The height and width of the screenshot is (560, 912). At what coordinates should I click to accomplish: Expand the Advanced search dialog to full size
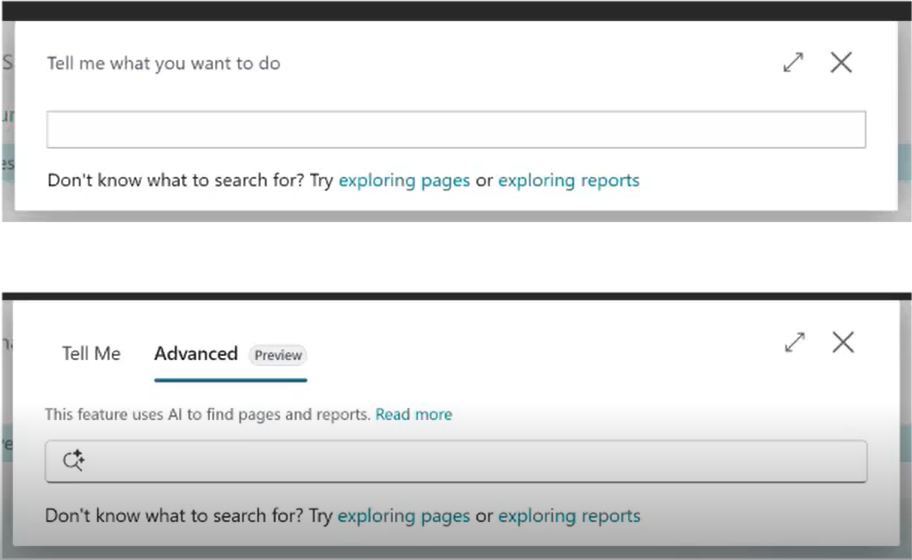[x=795, y=343]
